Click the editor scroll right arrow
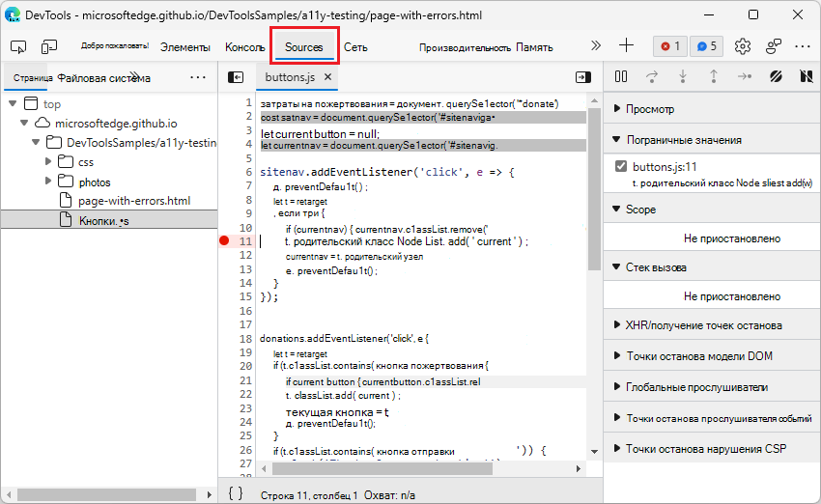Image resolution: width=821 pixels, height=504 pixels. [x=579, y=468]
